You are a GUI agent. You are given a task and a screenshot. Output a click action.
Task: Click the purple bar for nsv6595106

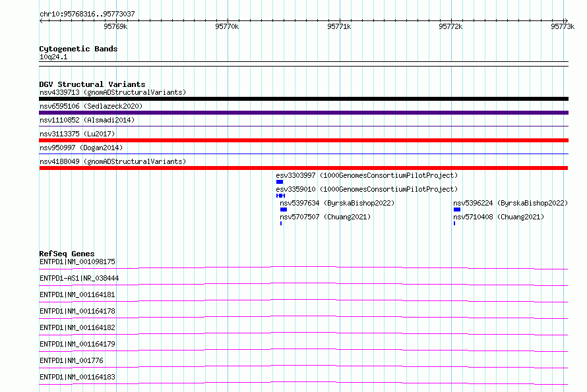[x=303, y=113]
